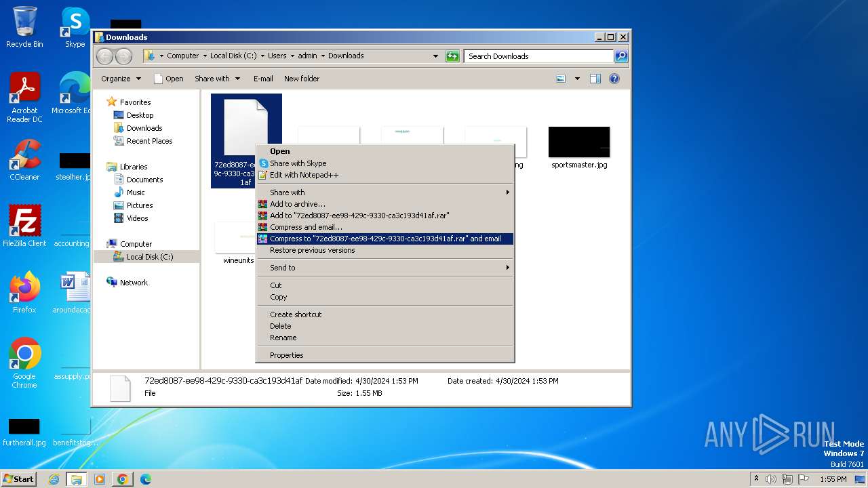This screenshot has height=488, width=868.
Task: Open CCleaner desktop shortcut
Action: pyautogui.click(x=24, y=160)
